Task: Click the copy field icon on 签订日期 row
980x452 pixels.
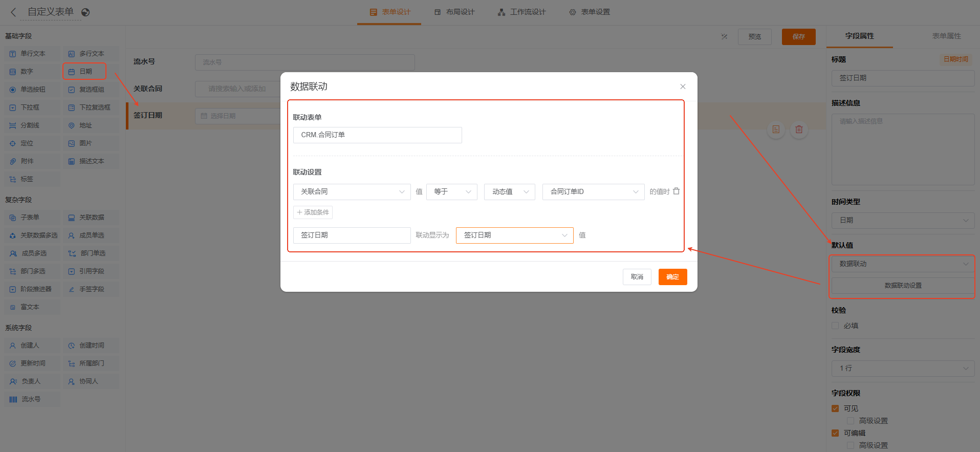Action: 776,130
